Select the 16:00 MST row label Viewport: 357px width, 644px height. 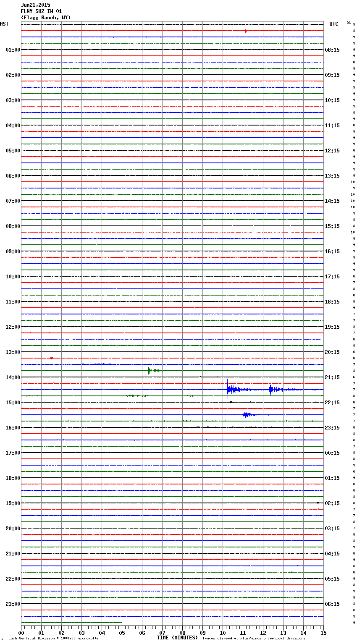click(x=13, y=428)
